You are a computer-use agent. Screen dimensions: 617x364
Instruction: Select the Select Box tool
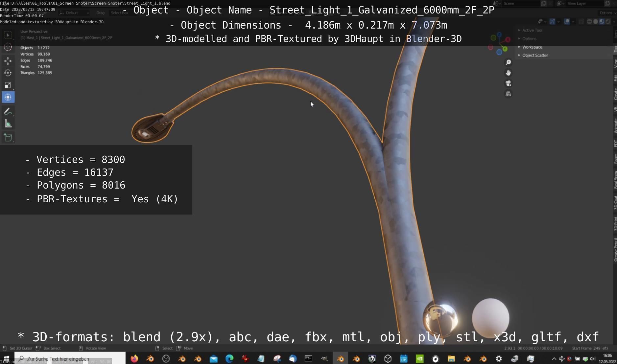tap(8, 35)
